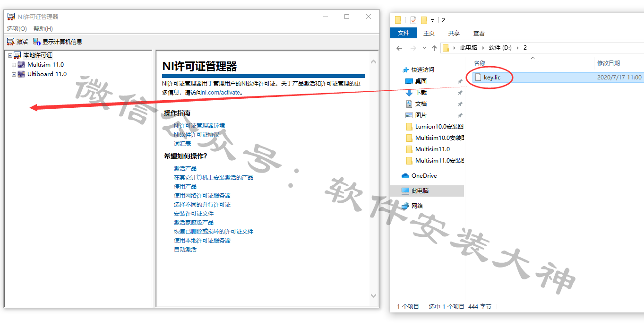Open the chevron dropdown after 此电脑 in address bar
The width and height of the screenshot is (644, 329).
point(483,48)
